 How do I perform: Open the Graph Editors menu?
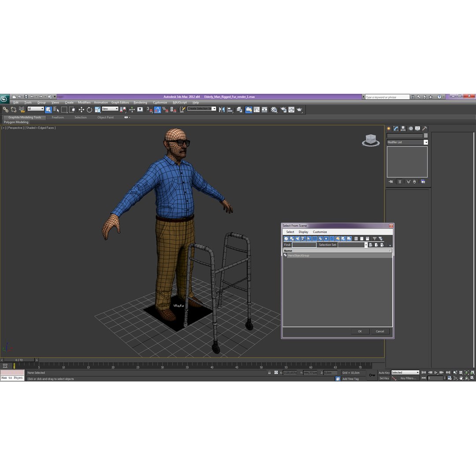[x=120, y=103]
